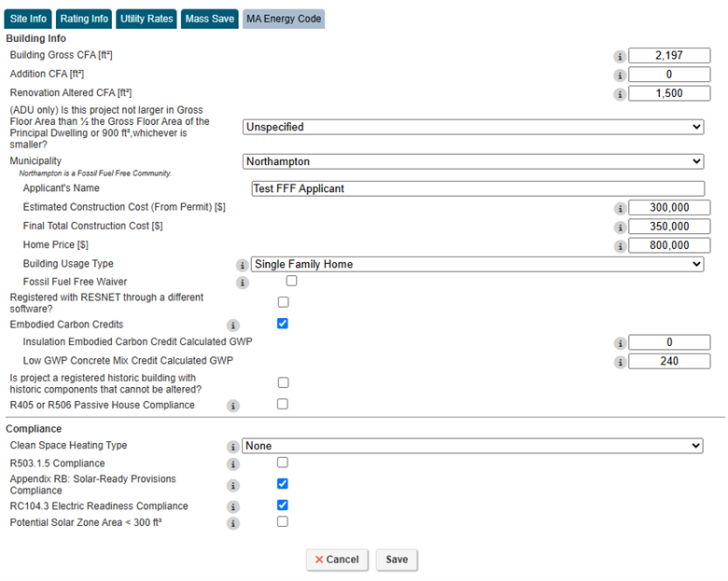Show info for Low GWP Concrete Mix Credit
This screenshot has height=581, width=728.
[x=620, y=363]
